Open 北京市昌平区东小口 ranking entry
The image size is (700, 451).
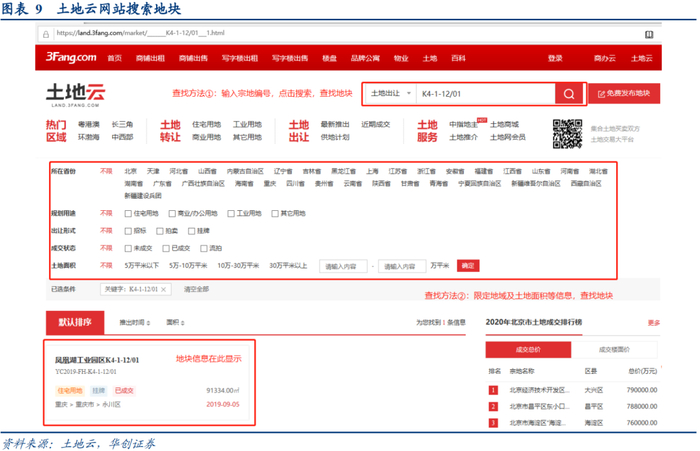point(539,406)
